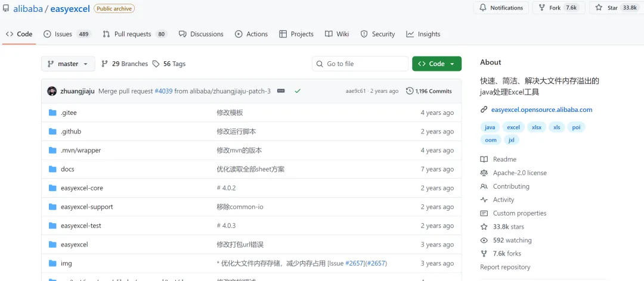
Task: Open the master branch dropdown
Action: click(68, 64)
